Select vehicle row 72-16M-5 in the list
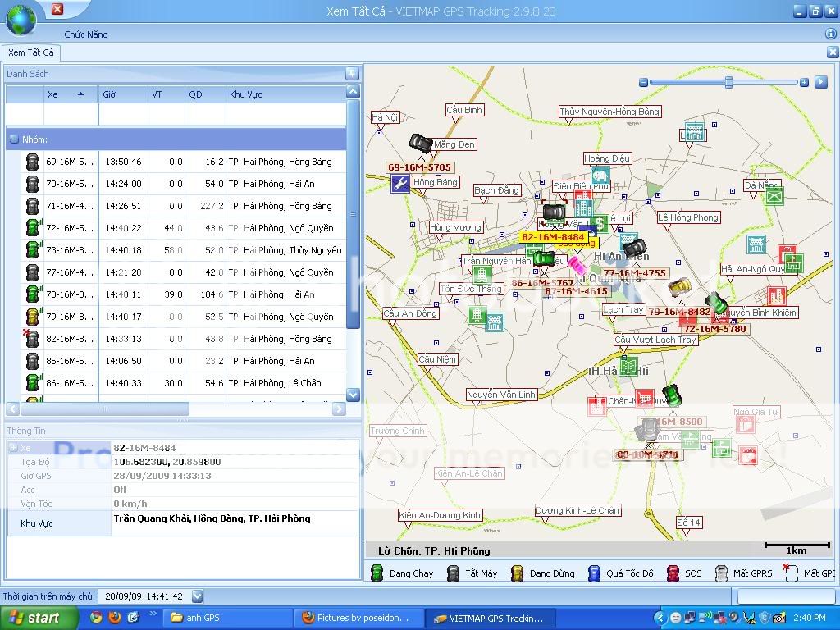Viewport: 840px width, 630px height. (x=69, y=228)
